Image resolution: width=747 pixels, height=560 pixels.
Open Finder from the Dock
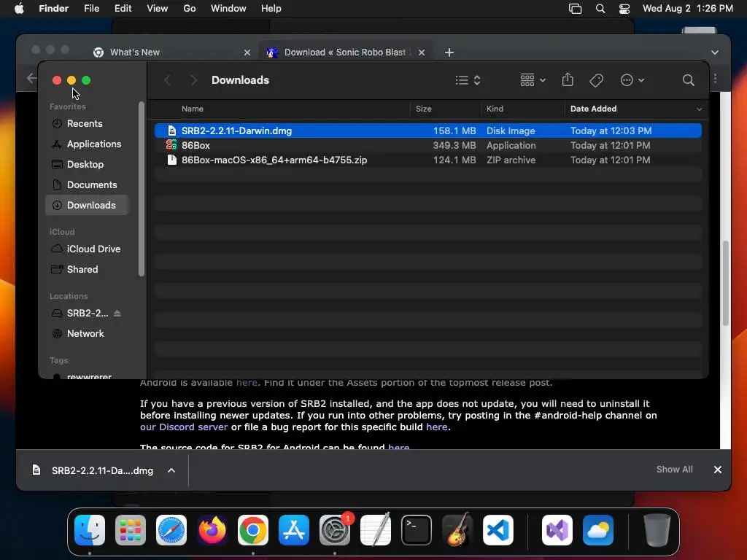pos(90,530)
